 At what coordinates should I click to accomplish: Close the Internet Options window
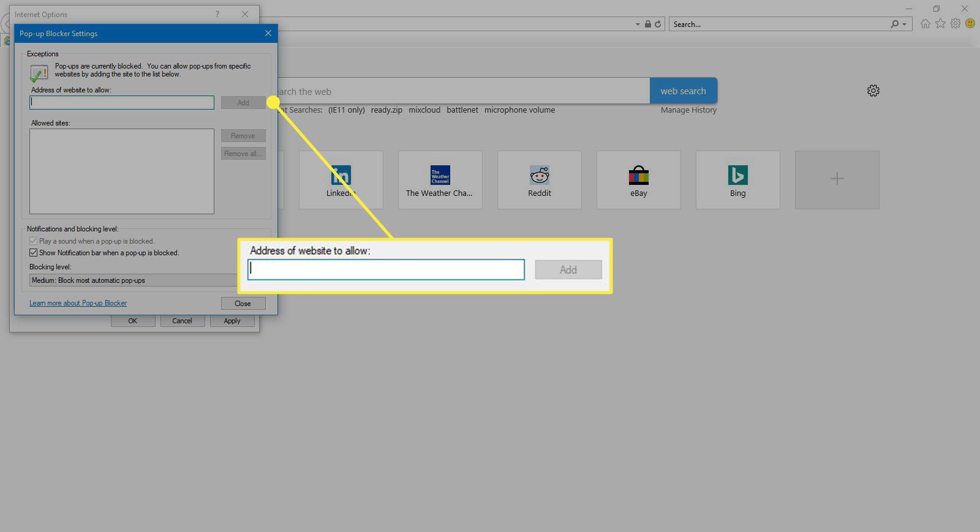coord(245,14)
